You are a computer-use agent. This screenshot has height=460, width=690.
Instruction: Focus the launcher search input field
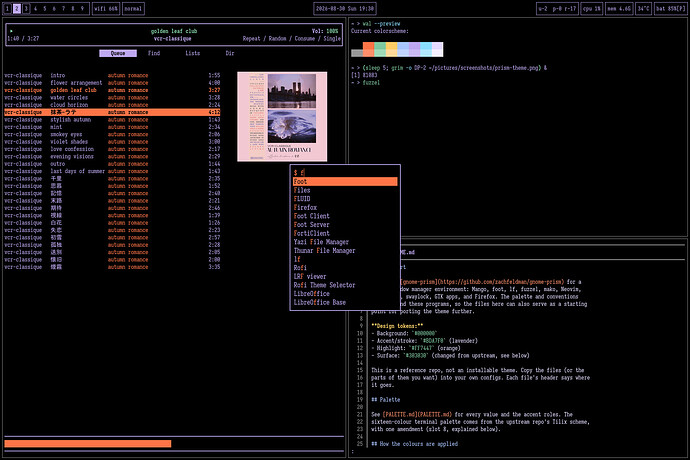[x=345, y=173]
